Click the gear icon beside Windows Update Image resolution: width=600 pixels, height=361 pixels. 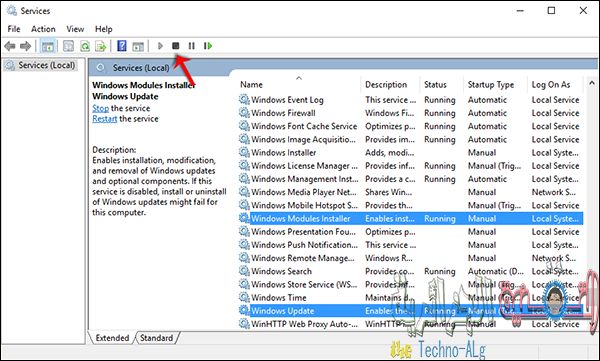(x=244, y=310)
